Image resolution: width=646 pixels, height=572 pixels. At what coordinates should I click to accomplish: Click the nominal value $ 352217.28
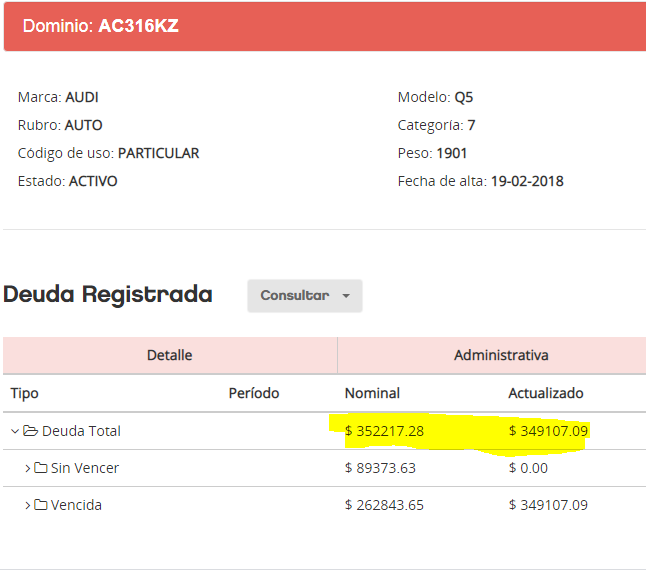tap(384, 431)
